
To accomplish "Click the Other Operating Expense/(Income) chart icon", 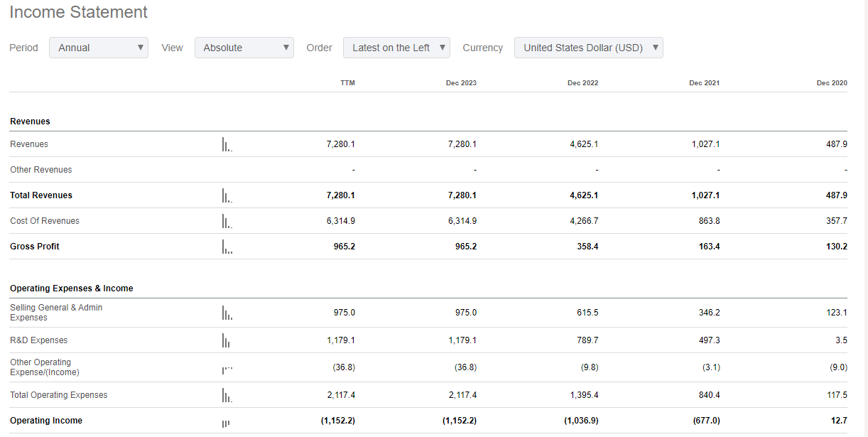I will point(227,369).
